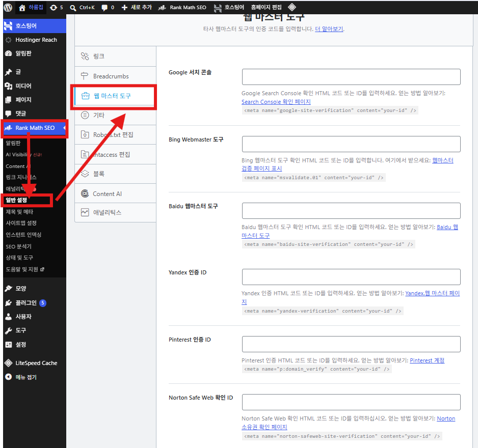Click the google-site-verification meta code snippet
Viewport: 478px width, 448px height.
[330, 110]
